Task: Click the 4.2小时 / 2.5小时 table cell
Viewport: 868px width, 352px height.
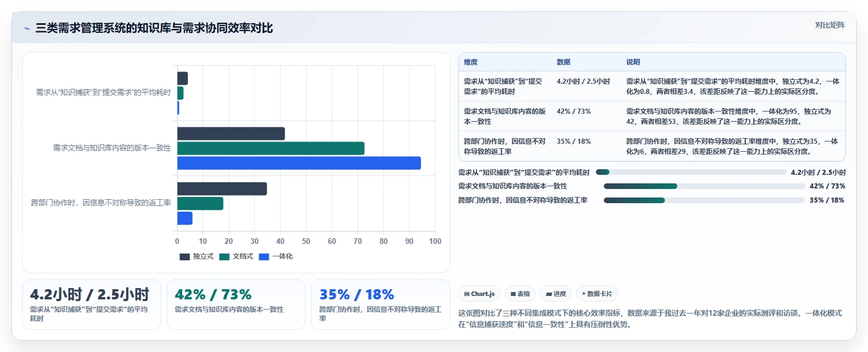Action: pyautogui.click(x=583, y=81)
